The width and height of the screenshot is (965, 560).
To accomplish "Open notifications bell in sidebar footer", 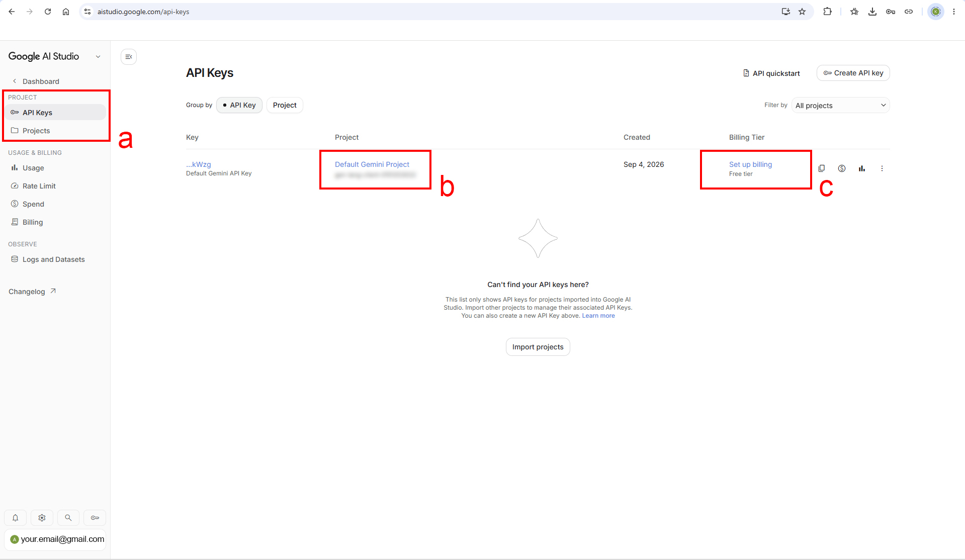I will [x=16, y=518].
